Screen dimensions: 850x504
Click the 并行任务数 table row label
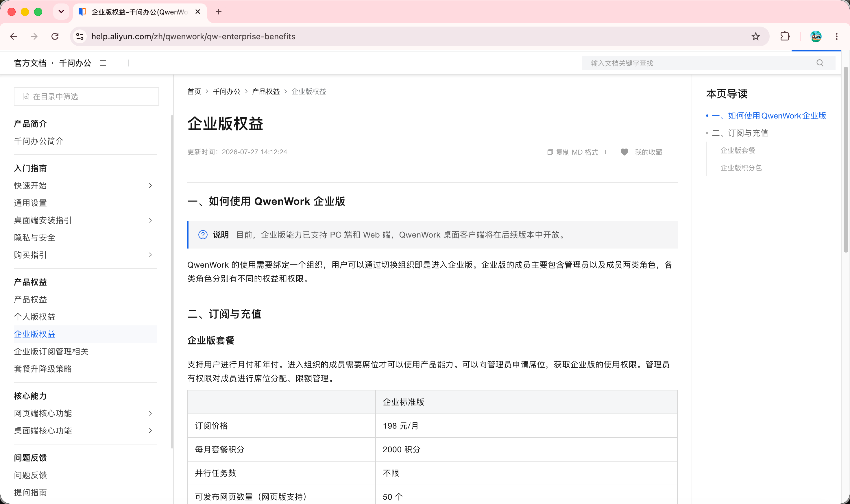215,473
